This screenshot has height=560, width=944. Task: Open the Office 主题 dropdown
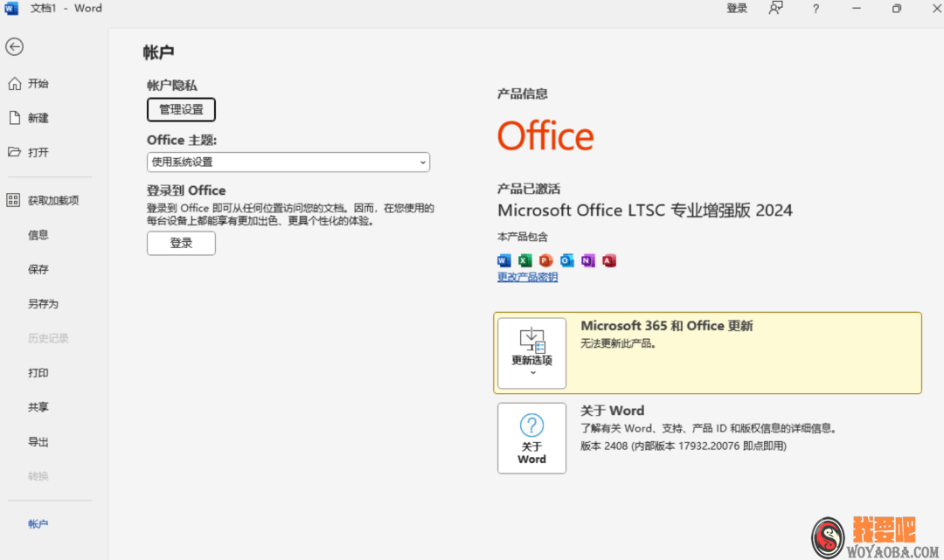[288, 162]
